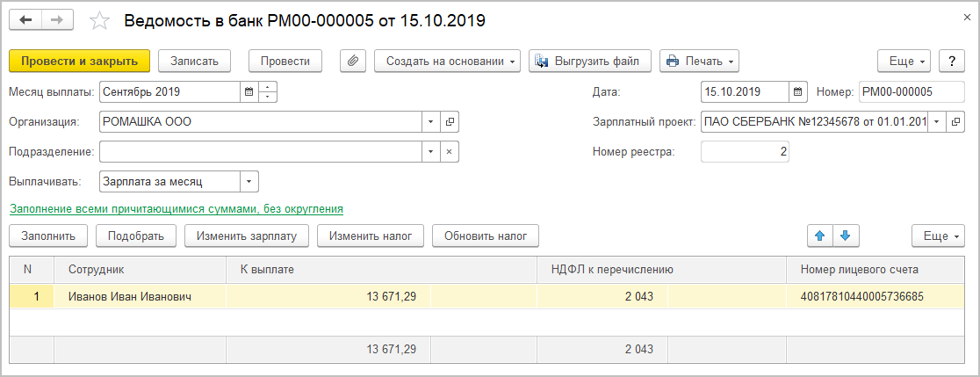Viewport: 980px width, 377px height.
Task: Clear the Подразделение field
Action: click(x=450, y=151)
